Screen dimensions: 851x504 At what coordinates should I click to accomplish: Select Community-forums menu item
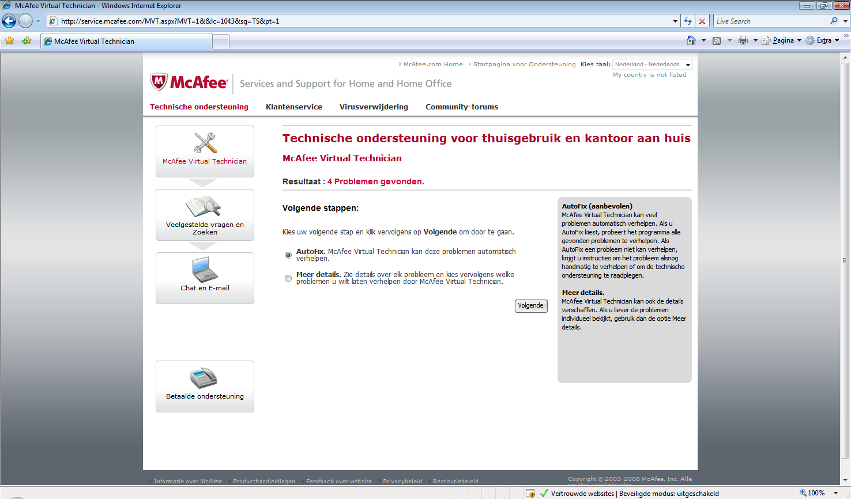pyautogui.click(x=462, y=107)
